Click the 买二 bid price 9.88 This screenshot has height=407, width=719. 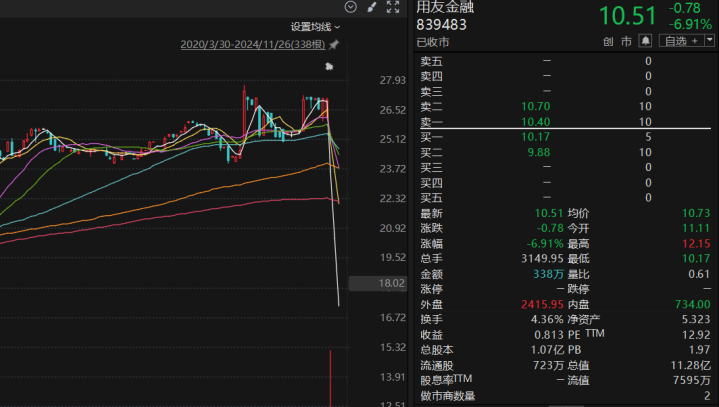click(x=539, y=152)
